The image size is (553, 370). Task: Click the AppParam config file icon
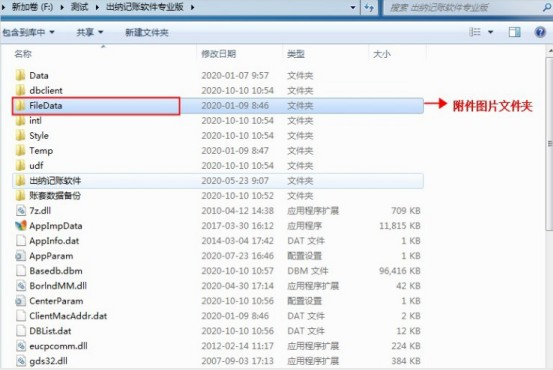tap(20, 256)
